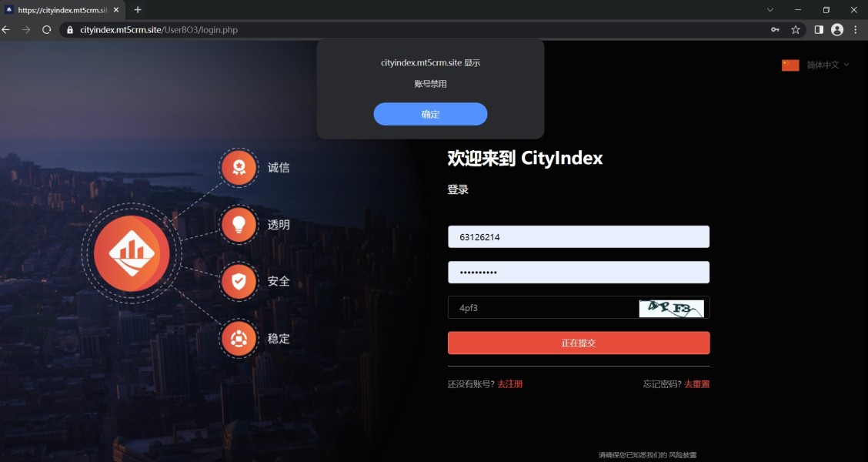Viewport: 868px width, 462px height.
Task: Reload the page
Action: point(46,30)
